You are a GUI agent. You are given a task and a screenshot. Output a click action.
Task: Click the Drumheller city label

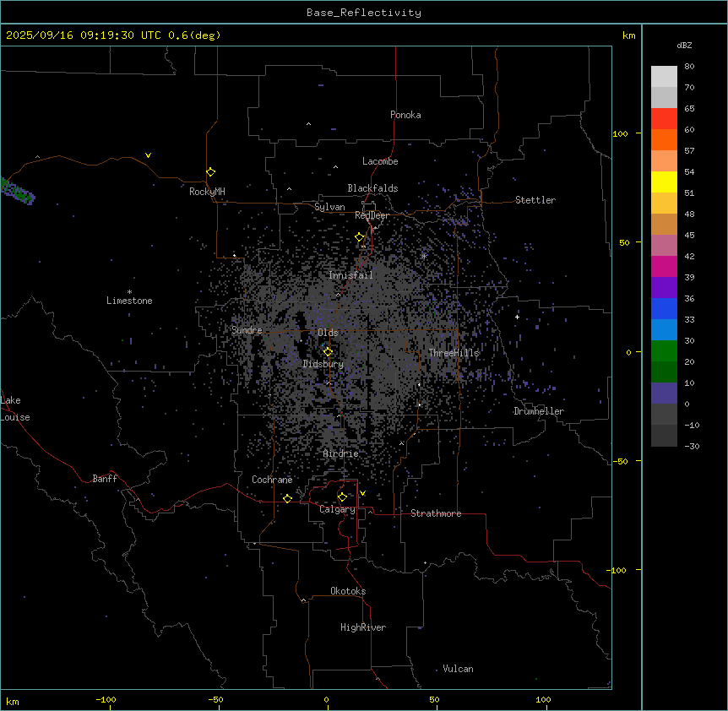click(x=539, y=412)
